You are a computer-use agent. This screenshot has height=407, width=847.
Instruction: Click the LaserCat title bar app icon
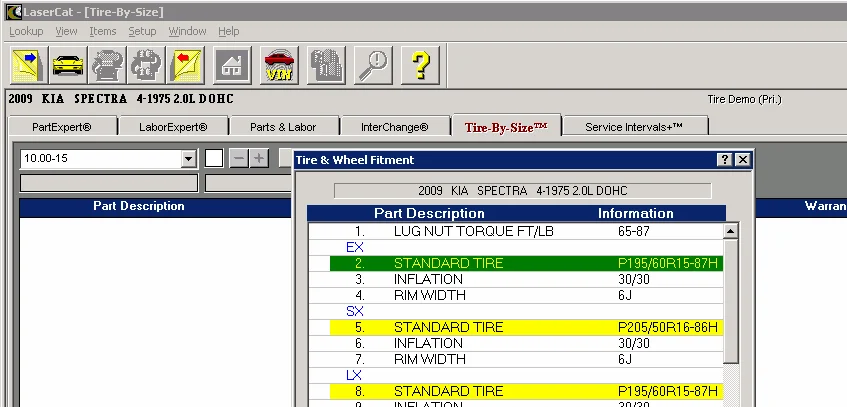(14, 11)
